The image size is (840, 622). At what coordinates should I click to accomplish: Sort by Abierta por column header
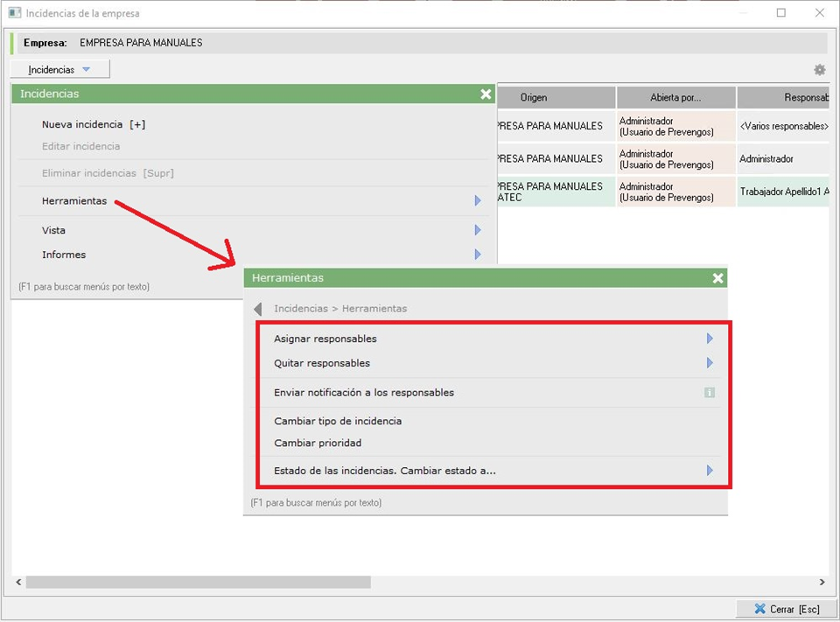click(x=675, y=97)
